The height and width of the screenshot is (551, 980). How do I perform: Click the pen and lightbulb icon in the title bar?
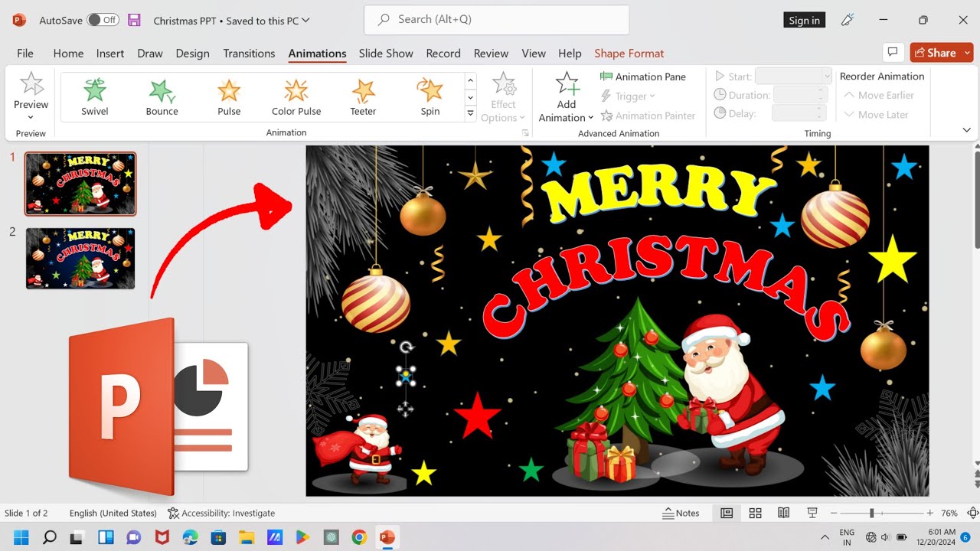[x=847, y=21]
